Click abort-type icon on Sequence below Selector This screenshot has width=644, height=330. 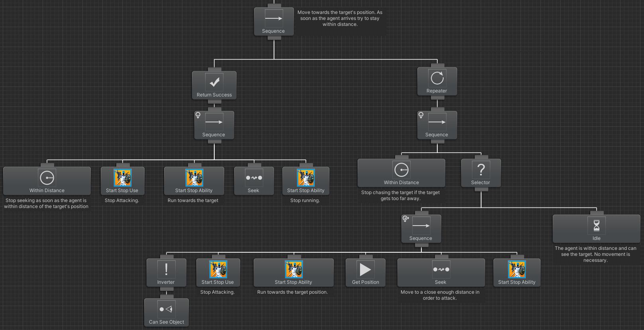(406, 219)
